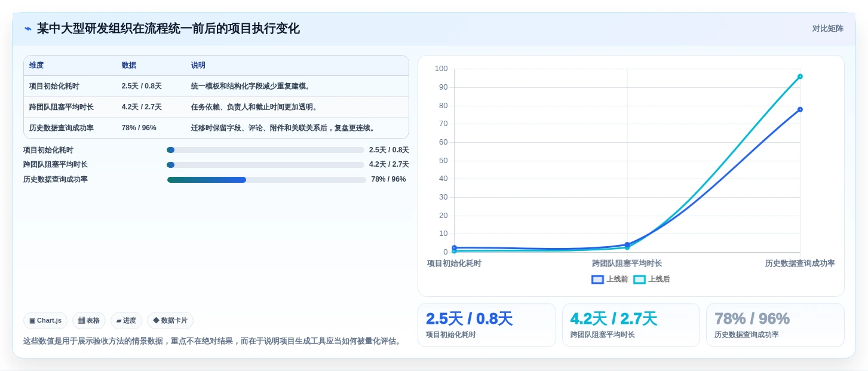This screenshot has width=868, height=371.
Task: Click progress value 4.2天 / 2.7天 beside bar
Action: [389, 165]
